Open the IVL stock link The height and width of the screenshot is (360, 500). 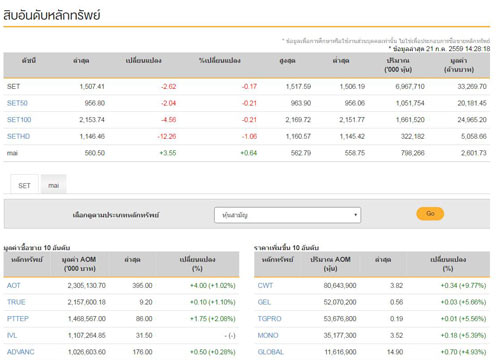tap(12, 335)
